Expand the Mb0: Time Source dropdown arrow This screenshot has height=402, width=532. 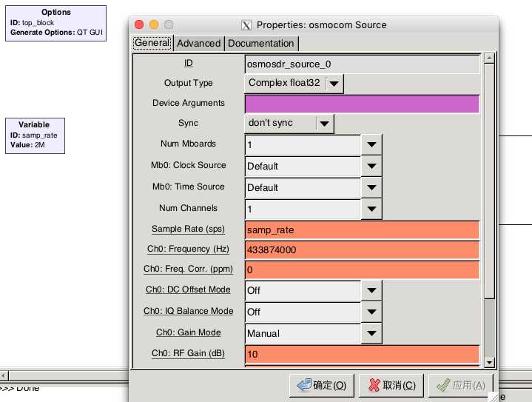(x=371, y=187)
